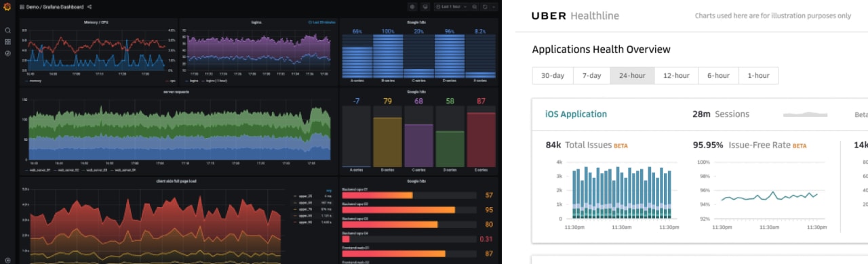Viewport: 868px width, 264px height.
Task: Open the Memory / CPU panel title menu
Action: (96, 22)
